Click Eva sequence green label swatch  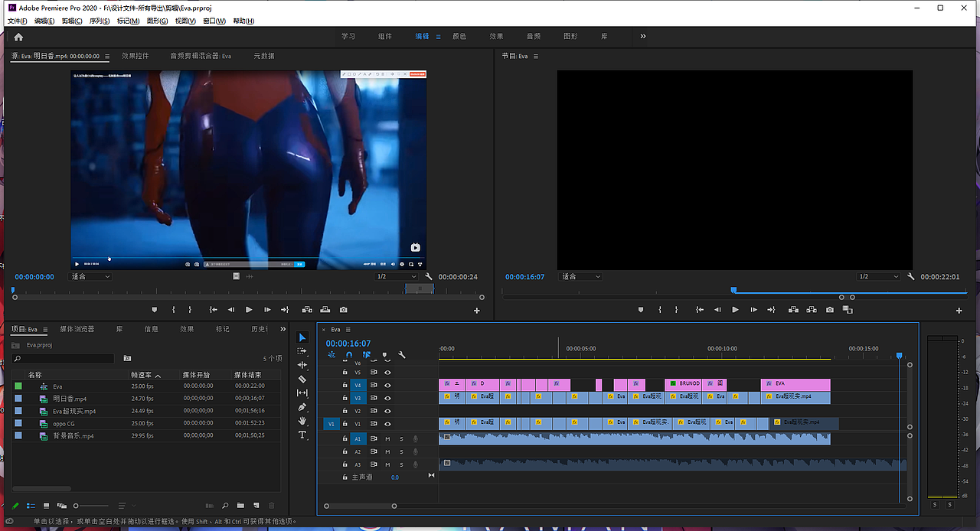[x=18, y=386]
